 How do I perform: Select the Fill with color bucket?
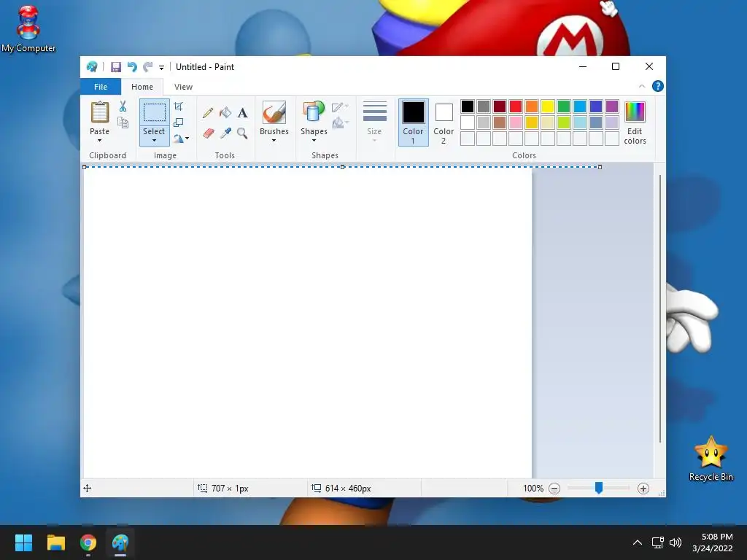(x=225, y=113)
